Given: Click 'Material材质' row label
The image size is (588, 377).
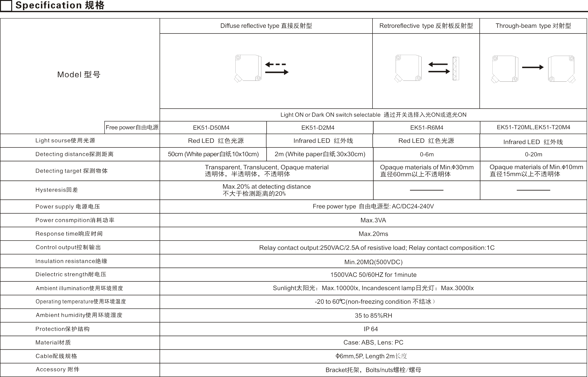Looking at the screenshot, I should click(x=53, y=342).
